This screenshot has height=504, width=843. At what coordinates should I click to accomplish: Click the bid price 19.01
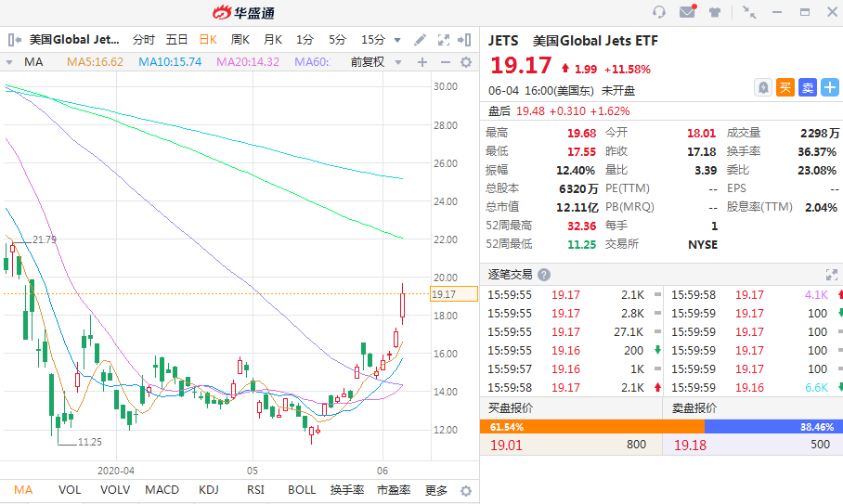[506, 445]
